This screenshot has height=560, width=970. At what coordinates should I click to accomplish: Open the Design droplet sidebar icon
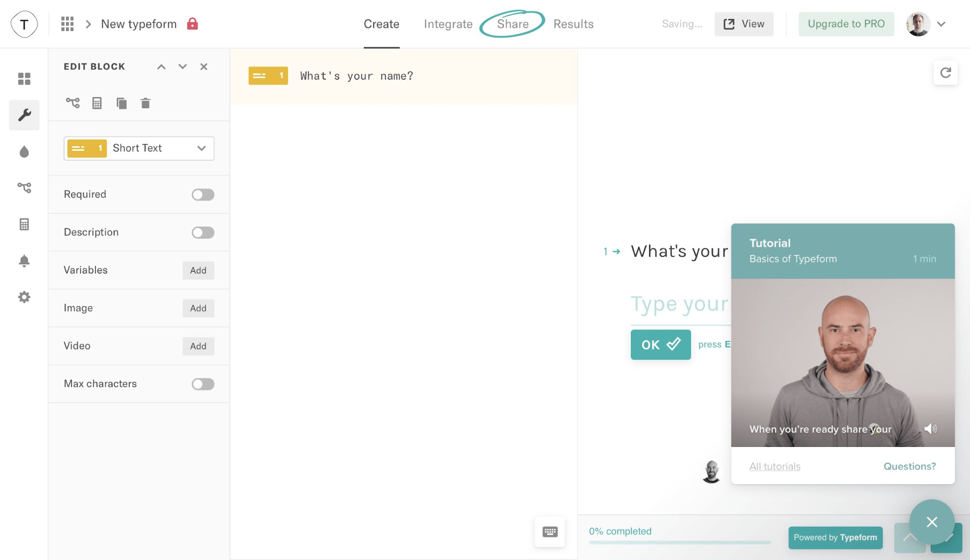point(24,152)
